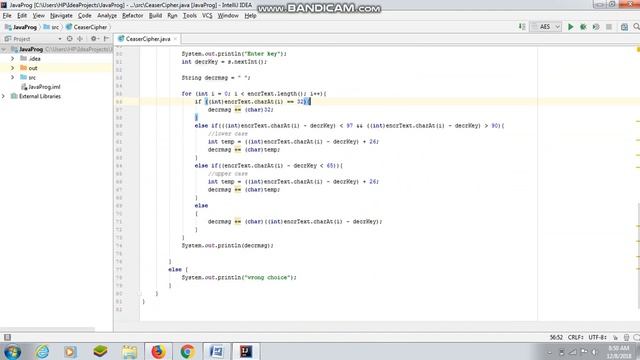Select the out folder row

(x=56, y=68)
